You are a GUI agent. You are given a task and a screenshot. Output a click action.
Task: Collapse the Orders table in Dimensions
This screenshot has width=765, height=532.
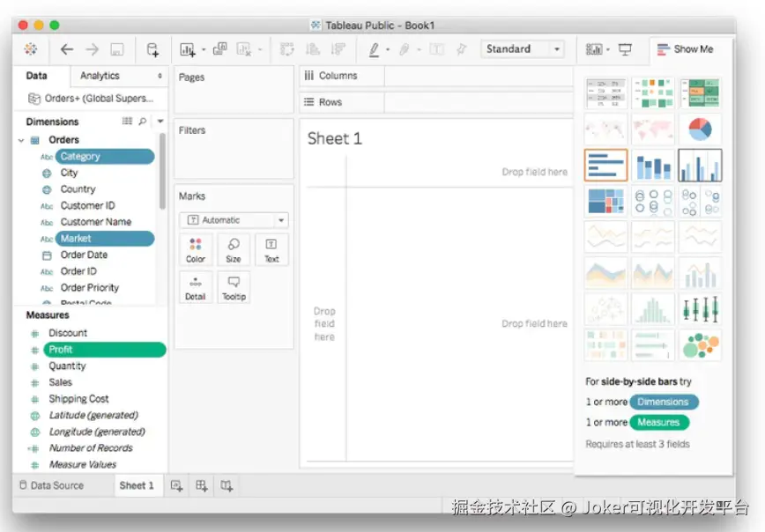click(21, 140)
